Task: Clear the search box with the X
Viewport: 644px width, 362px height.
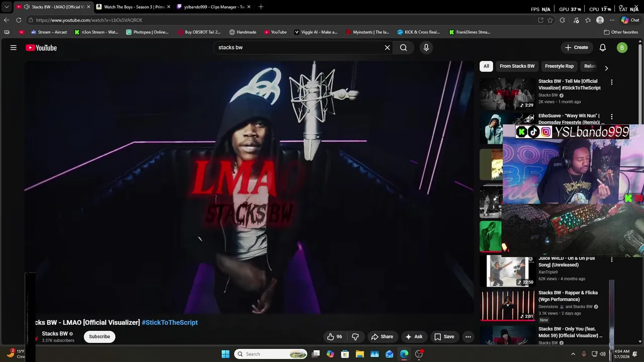Action: (x=387, y=48)
